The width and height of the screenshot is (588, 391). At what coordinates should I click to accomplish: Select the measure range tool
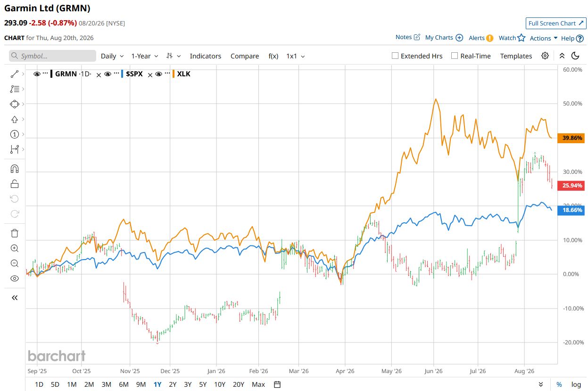pyautogui.click(x=14, y=149)
